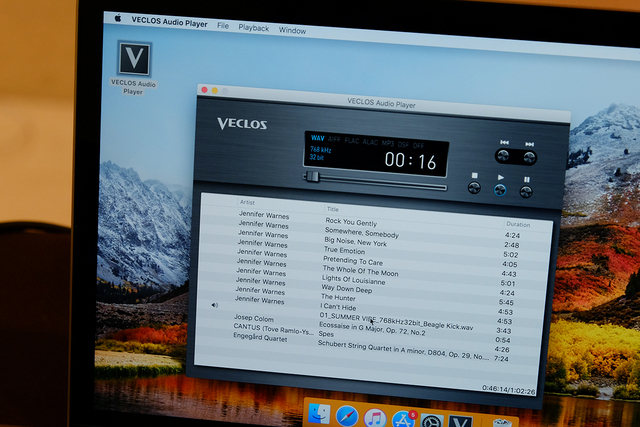
Task: Minimize the VECLOS Audio Player window
Action: (x=215, y=91)
